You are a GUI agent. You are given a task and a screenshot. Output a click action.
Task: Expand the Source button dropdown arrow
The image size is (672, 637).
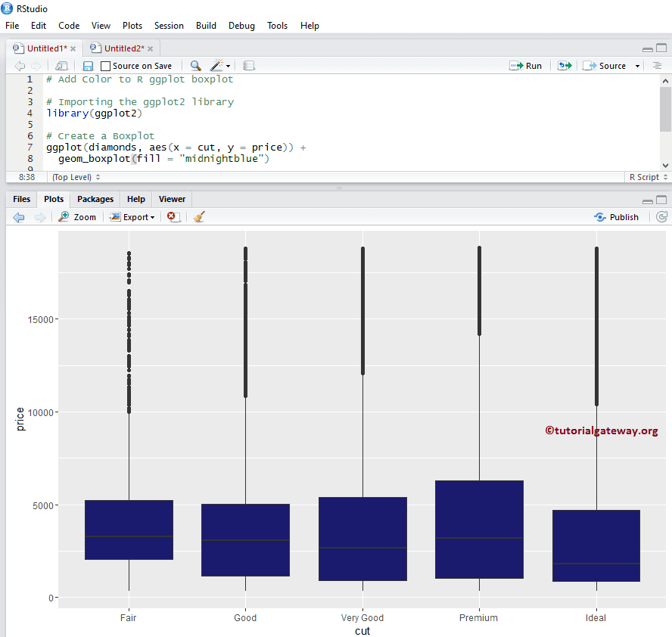click(637, 66)
